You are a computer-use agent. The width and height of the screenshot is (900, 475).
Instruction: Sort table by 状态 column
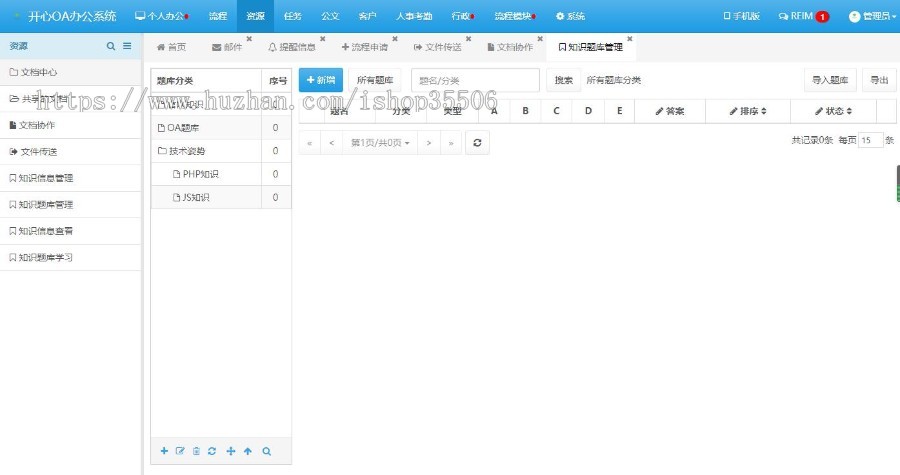833,111
